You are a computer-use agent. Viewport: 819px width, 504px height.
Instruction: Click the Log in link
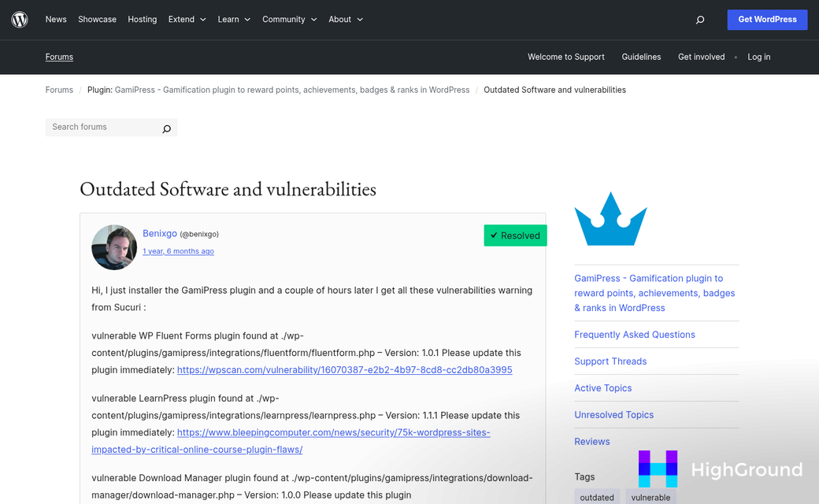coord(758,57)
